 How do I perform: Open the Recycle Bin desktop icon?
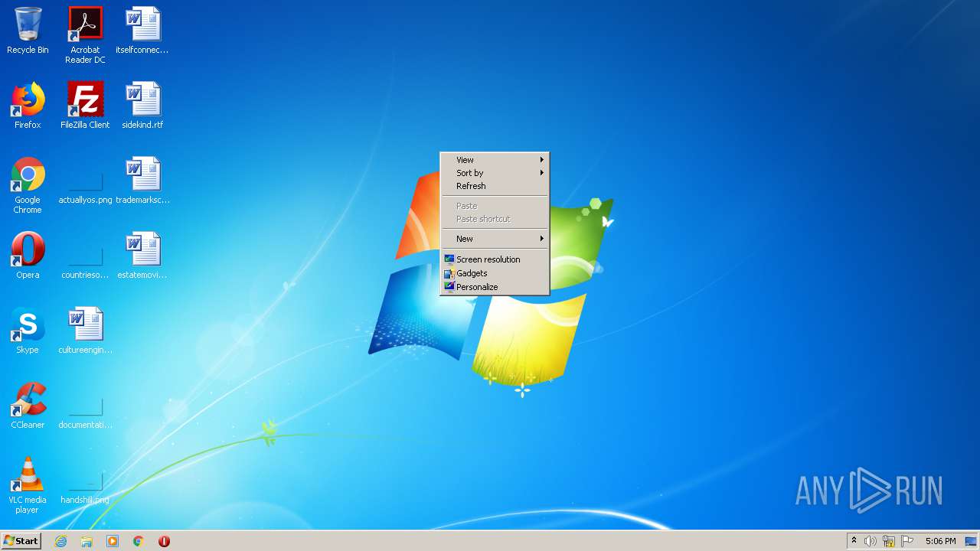[x=28, y=31]
